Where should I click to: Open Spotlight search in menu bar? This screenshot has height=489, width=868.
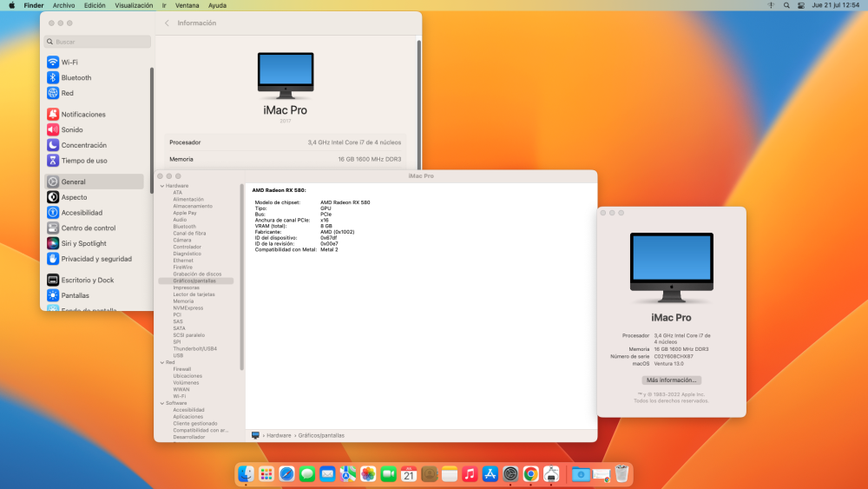tap(786, 5)
